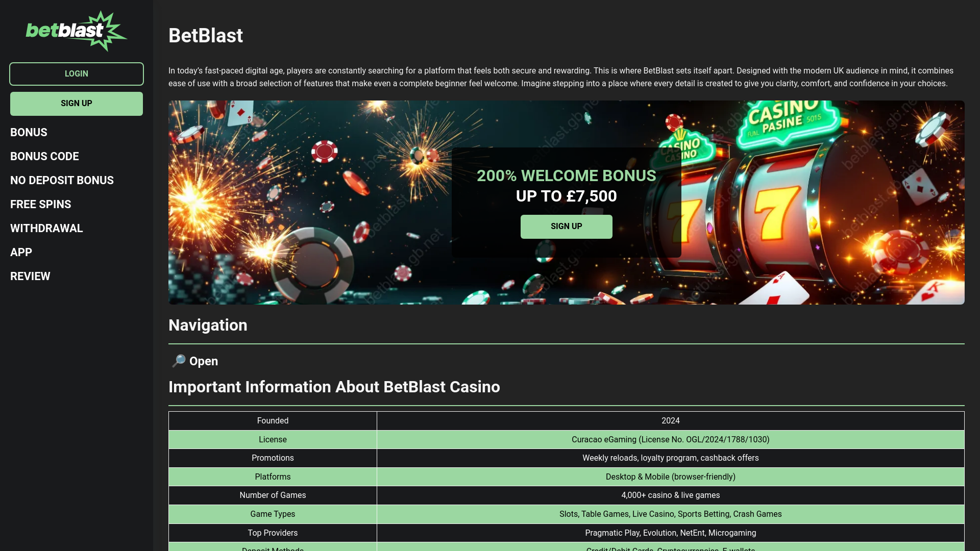Click the Slots, Table Games, Live Casino cell

click(x=671, y=514)
